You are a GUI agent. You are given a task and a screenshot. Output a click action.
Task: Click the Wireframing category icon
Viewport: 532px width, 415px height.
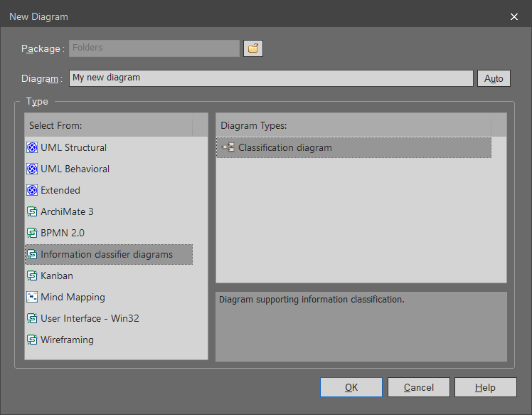32,340
